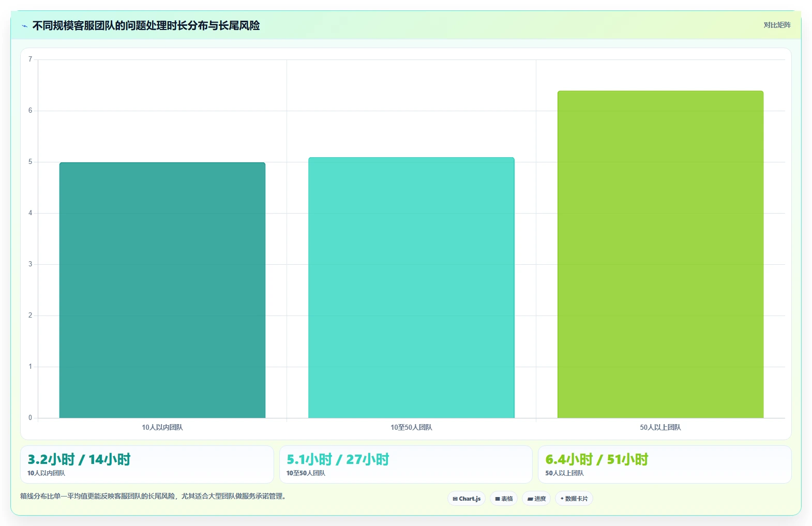Click the y-axis tick label 4
812x526 pixels.
(x=30, y=213)
